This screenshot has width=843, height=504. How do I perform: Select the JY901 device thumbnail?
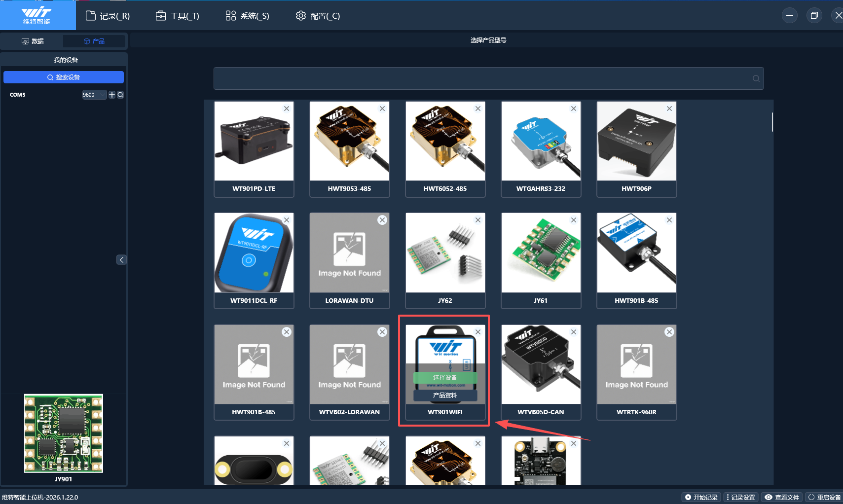point(64,433)
